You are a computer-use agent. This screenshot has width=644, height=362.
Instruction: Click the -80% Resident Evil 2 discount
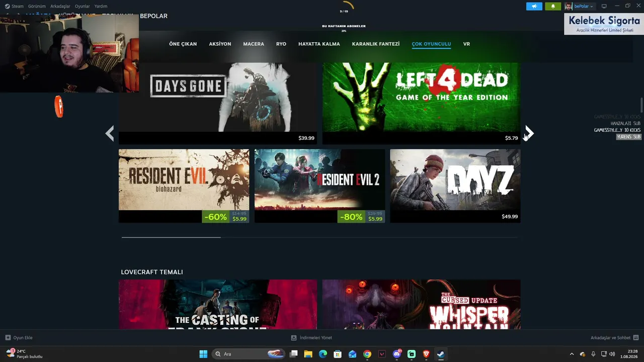(x=351, y=217)
